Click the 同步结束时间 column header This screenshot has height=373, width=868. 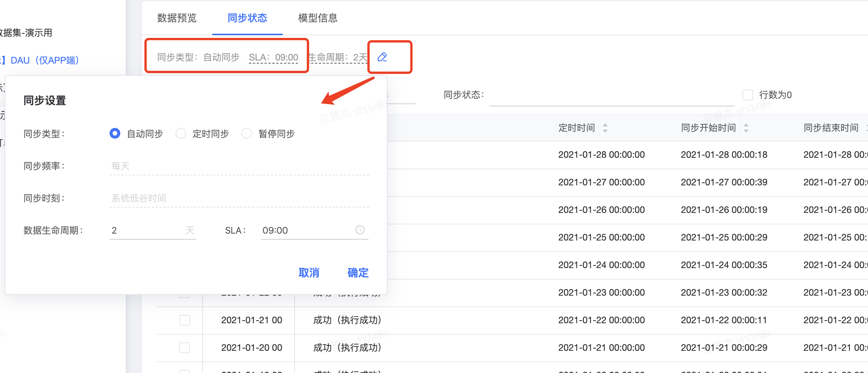coord(831,128)
